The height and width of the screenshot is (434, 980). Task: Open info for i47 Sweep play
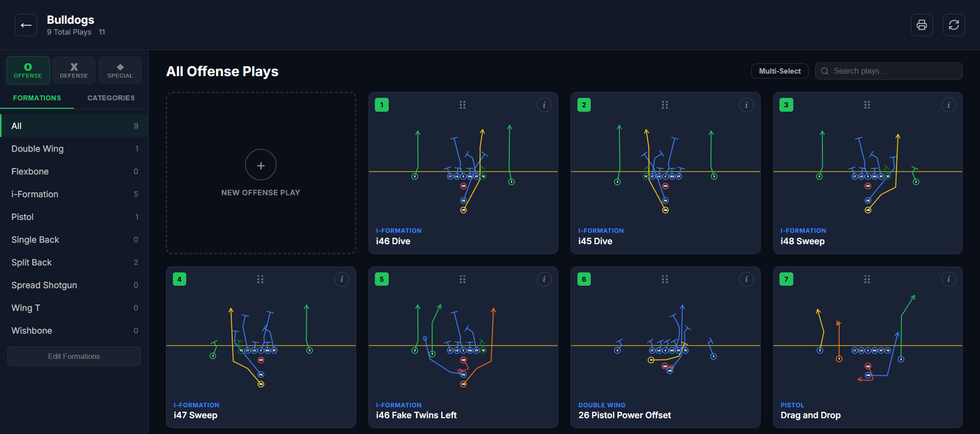342,279
